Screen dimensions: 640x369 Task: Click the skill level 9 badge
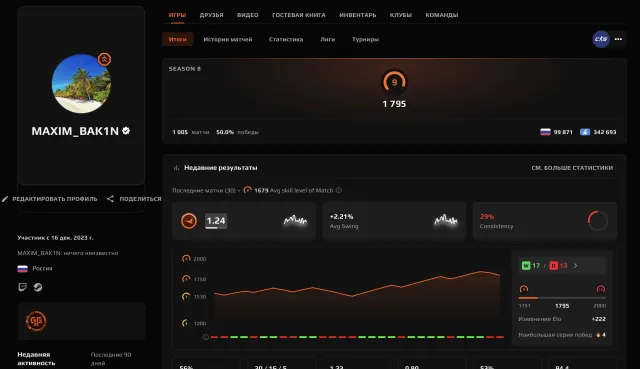point(394,82)
